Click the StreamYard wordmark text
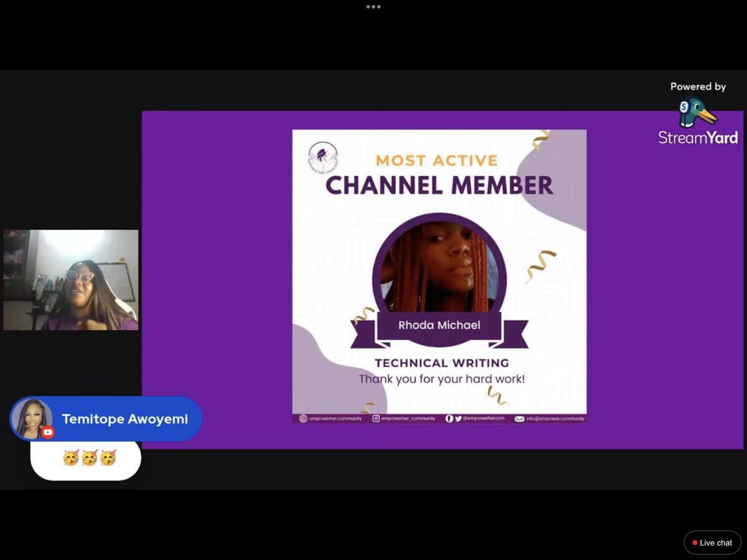This screenshot has height=560, width=747. click(698, 138)
